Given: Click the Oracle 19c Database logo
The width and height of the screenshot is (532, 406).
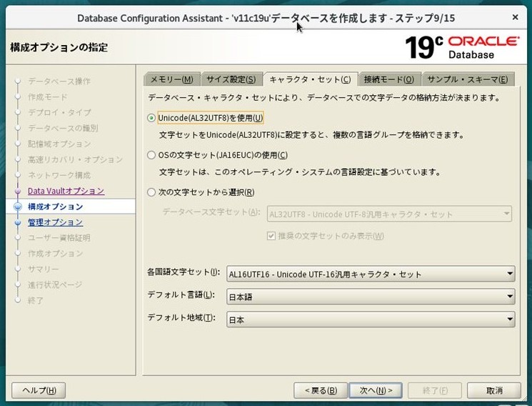Looking at the screenshot, I should pos(462,47).
